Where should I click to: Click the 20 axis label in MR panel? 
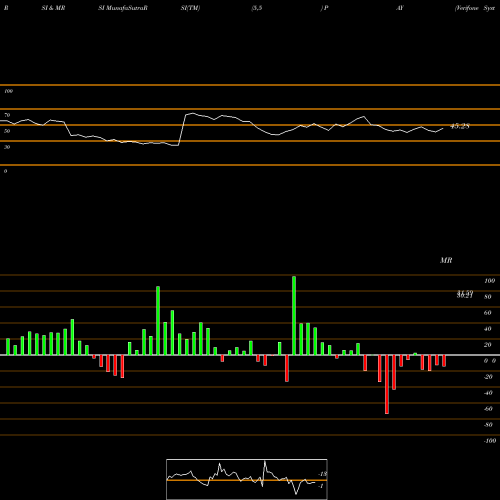[488, 345]
